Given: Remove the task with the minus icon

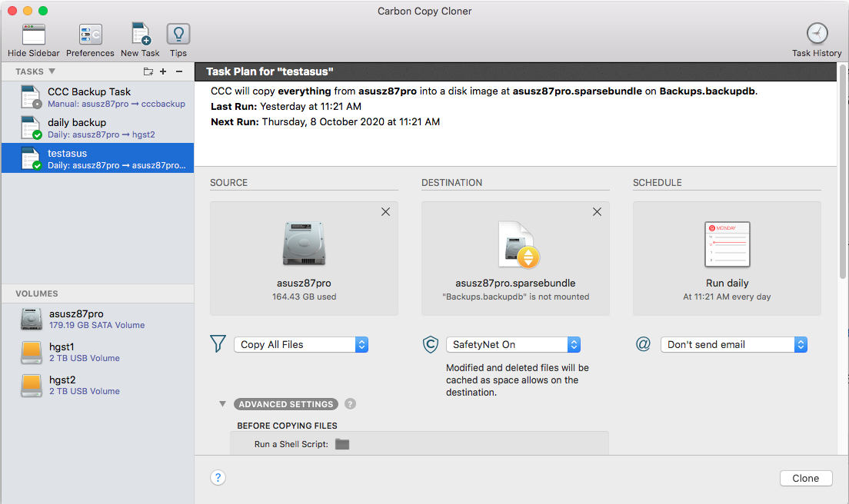Looking at the screenshot, I should coord(179,71).
